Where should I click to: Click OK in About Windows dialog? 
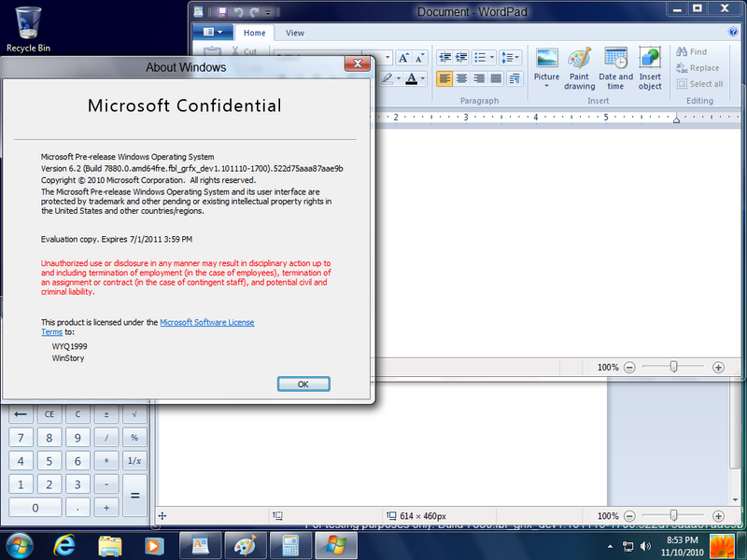coord(303,384)
